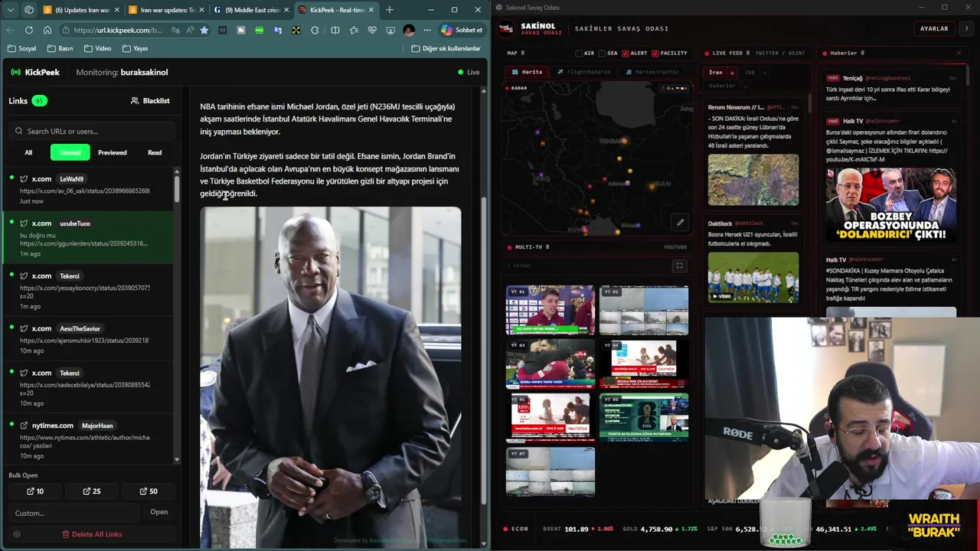Open the Yayın bookmarks folder
The width and height of the screenshot is (980, 551).
[135, 48]
